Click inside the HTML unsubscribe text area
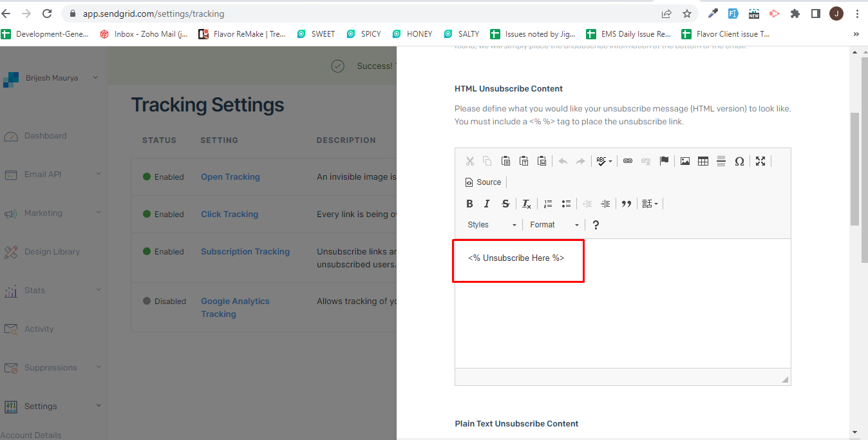 point(623,303)
